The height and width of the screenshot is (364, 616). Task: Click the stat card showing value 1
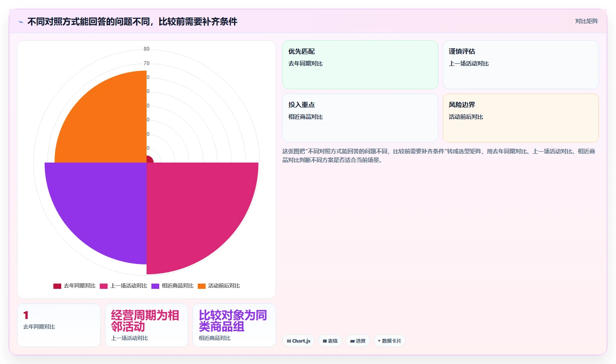(59, 325)
